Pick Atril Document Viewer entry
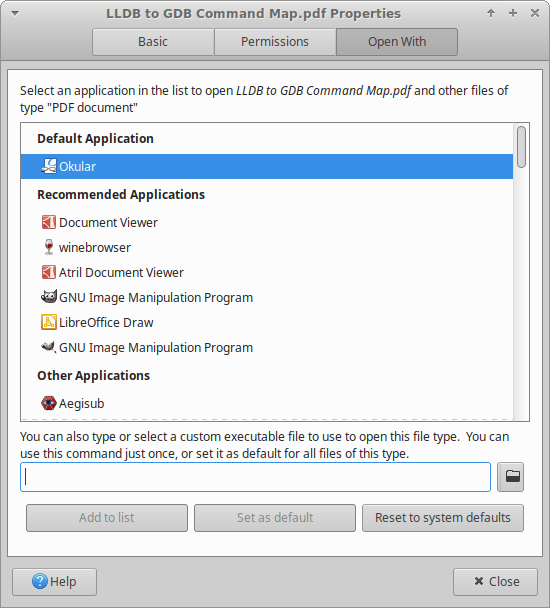Viewport: 550px width, 608px height. coord(267,273)
